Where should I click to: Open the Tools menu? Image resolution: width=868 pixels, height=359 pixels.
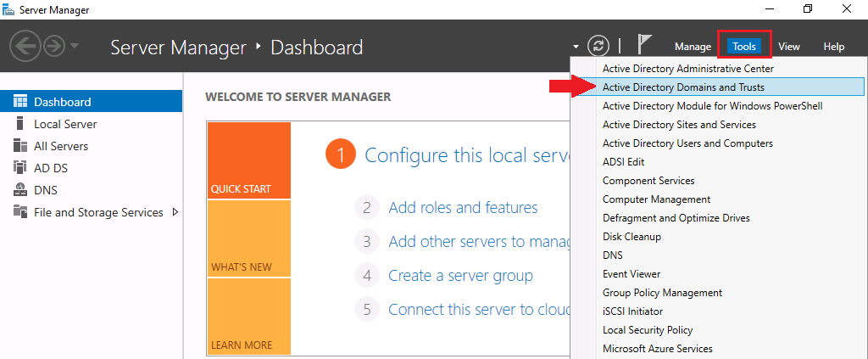tap(744, 47)
